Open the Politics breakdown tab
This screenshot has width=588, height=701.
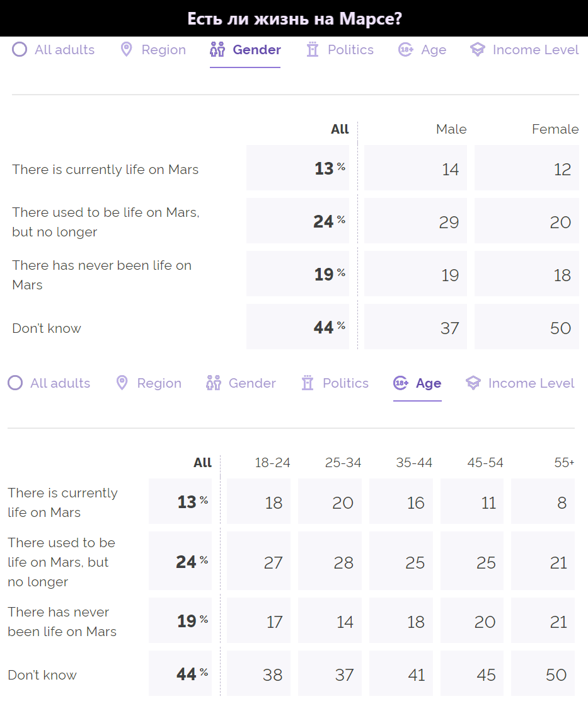[339, 49]
